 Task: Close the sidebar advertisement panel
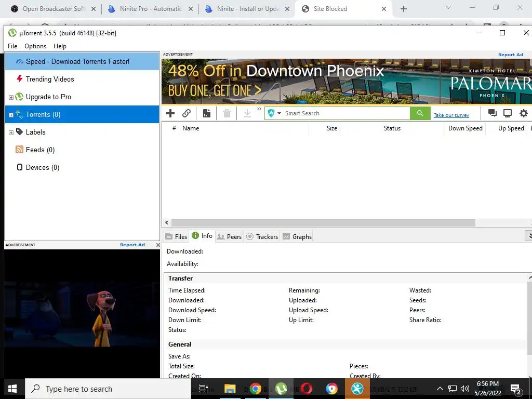click(x=158, y=245)
